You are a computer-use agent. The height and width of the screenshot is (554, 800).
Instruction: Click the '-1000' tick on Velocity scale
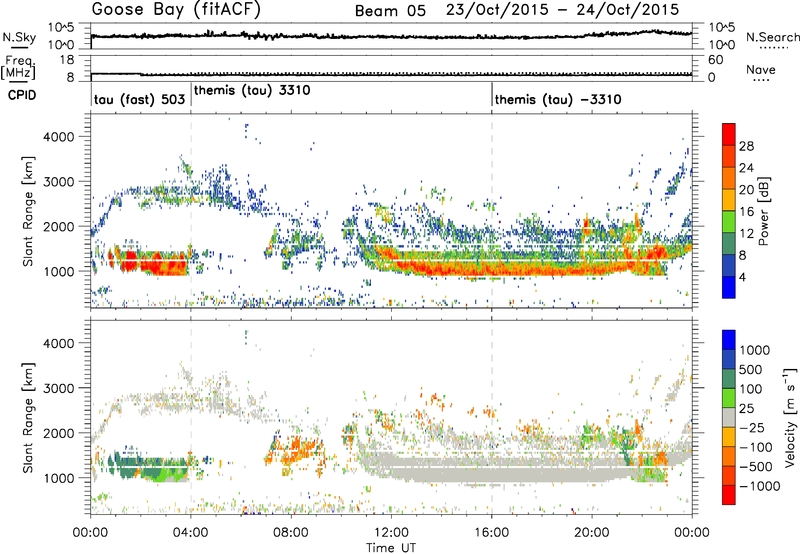pos(760,486)
